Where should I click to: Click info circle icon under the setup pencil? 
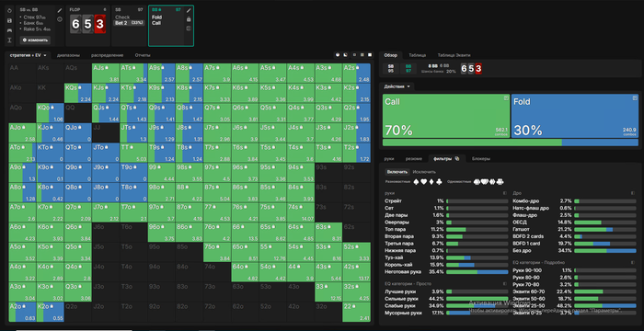[60, 19]
